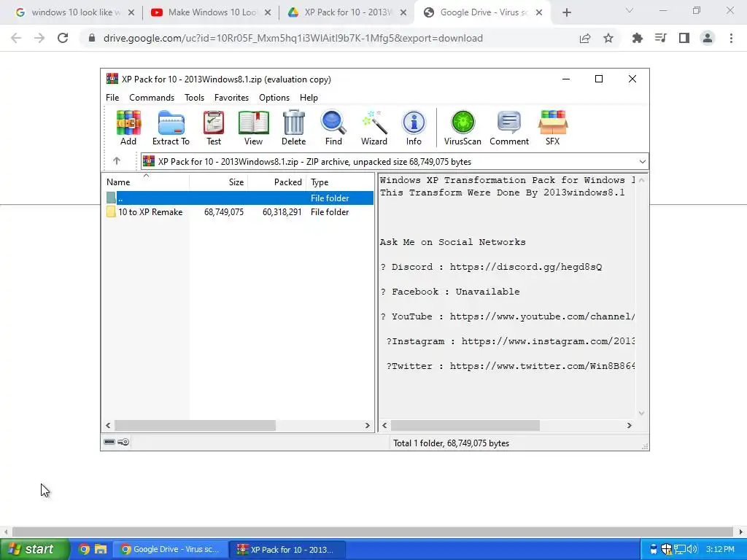Click 'Total 1 folder, 68,749,075 bytes' status text
Viewport: 747px width, 560px height.
click(451, 443)
